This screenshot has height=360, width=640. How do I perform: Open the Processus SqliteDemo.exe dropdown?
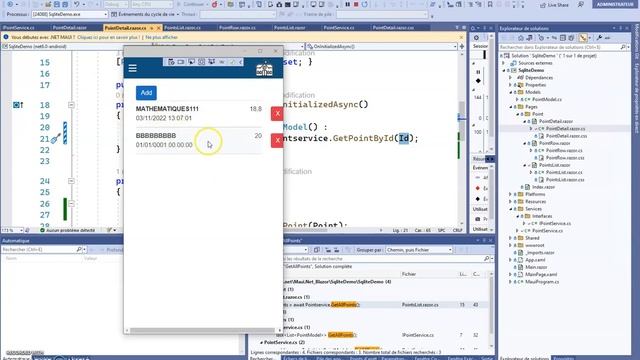(69, 14)
